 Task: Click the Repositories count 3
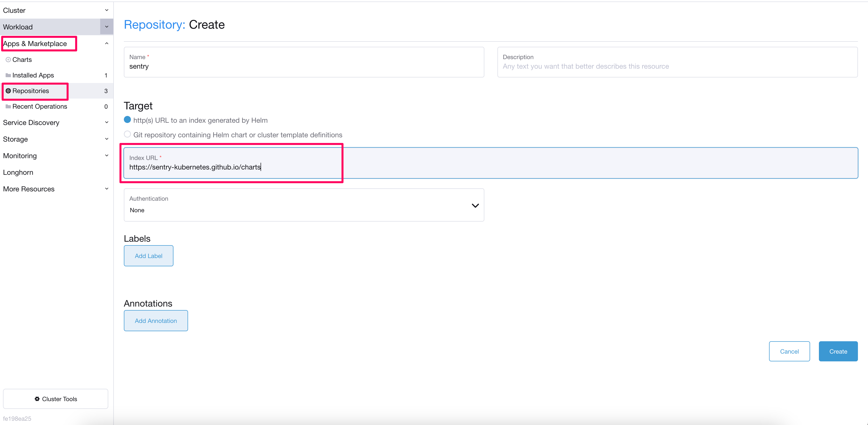(x=106, y=91)
